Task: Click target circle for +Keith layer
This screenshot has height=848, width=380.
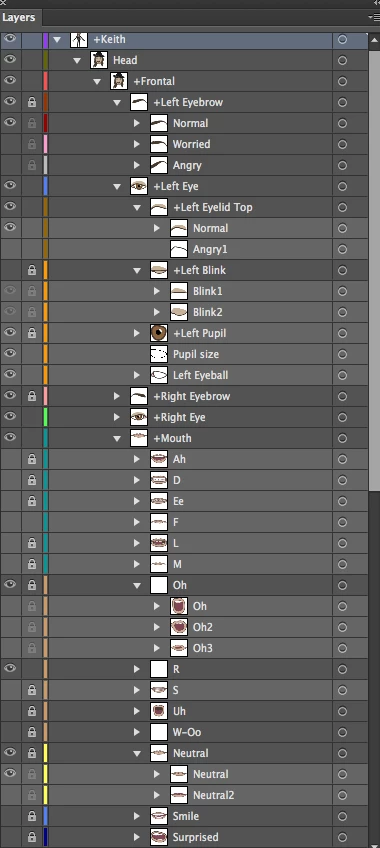Action: coord(342,39)
